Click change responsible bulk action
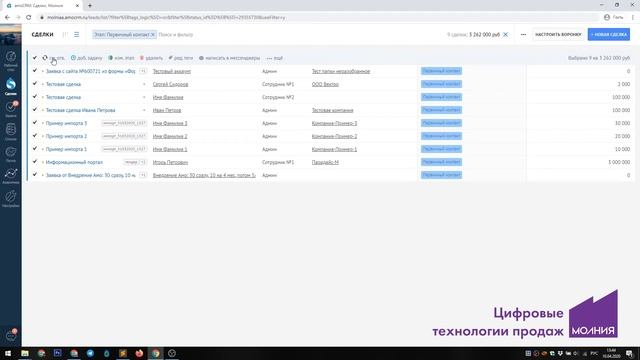The height and width of the screenshot is (360, 640). click(53, 58)
